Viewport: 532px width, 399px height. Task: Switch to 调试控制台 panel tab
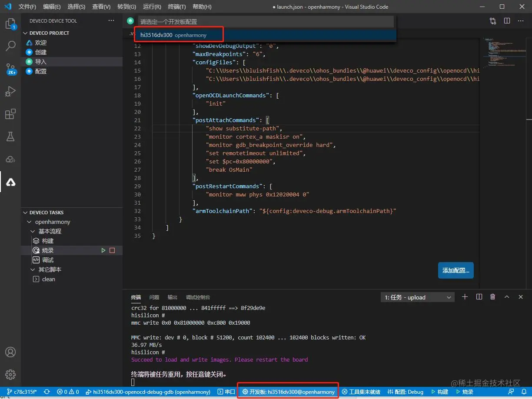[x=198, y=297]
